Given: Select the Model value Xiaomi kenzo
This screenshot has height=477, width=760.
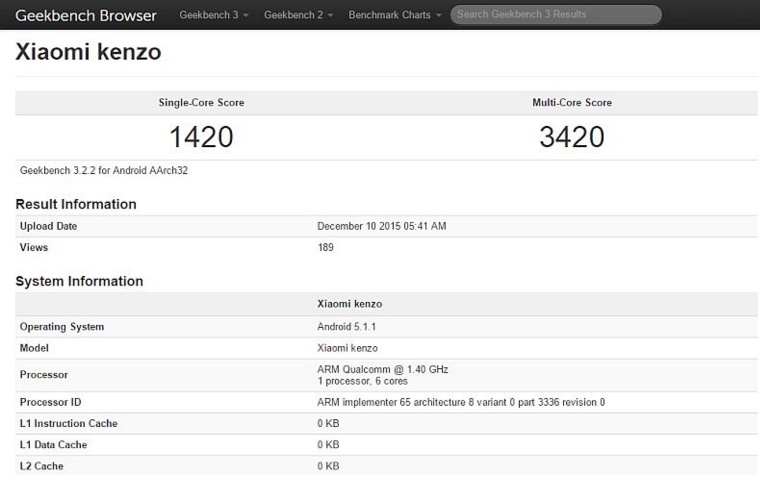Looking at the screenshot, I should coord(348,348).
